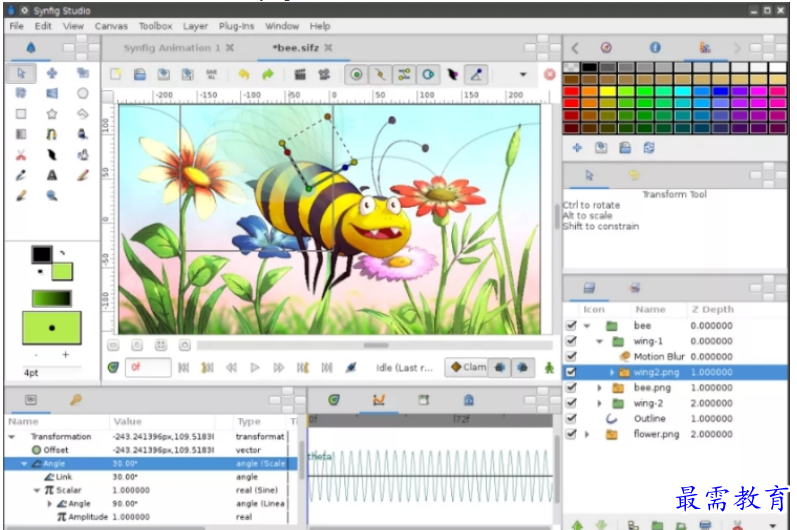The width and height of the screenshot is (797, 530).
Task: Open the Keyframes panel key icon
Action: [76, 400]
